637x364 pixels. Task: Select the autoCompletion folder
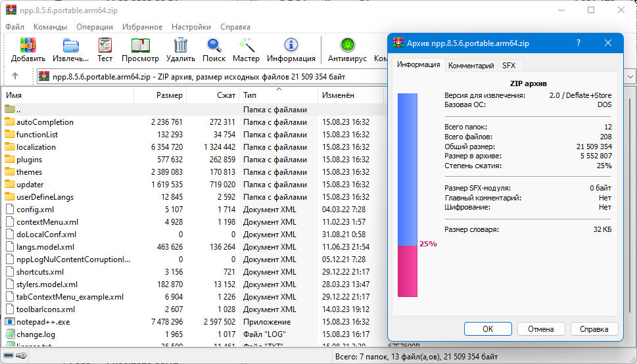click(x=39, y=122)
